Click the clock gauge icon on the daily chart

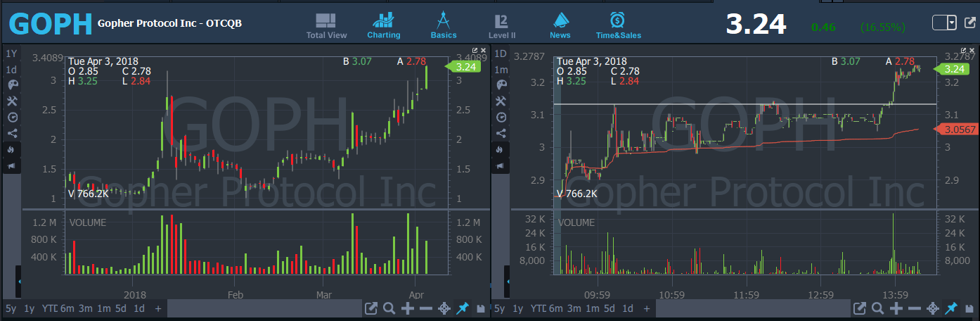click(x=12, y=117)
